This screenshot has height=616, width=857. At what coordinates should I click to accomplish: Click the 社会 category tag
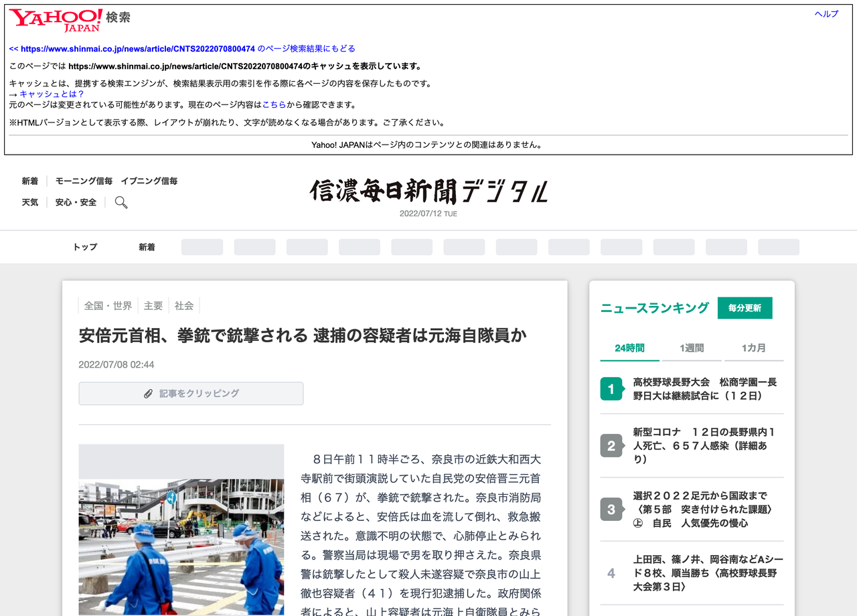coord(184,306)
